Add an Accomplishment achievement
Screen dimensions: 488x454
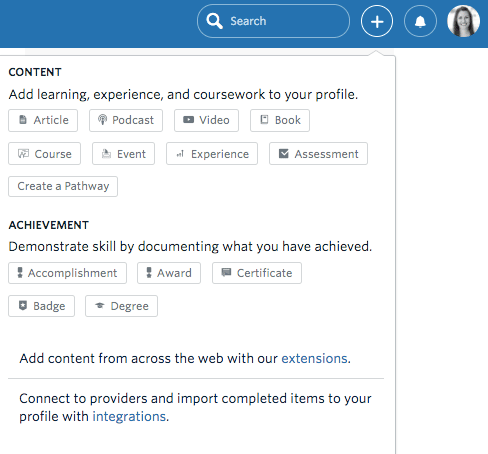click(67, 273)
